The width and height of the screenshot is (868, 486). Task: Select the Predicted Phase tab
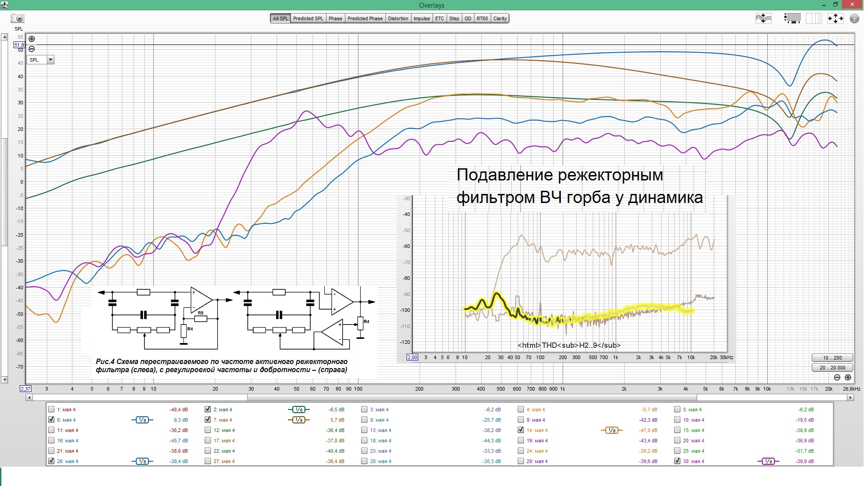364,18
